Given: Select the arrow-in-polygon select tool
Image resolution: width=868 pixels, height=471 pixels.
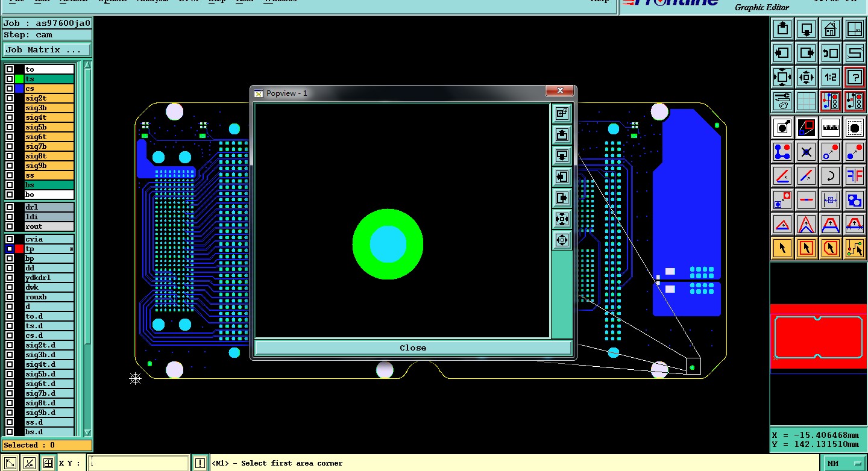Looking at the screenshot, I should pos(831,248).
